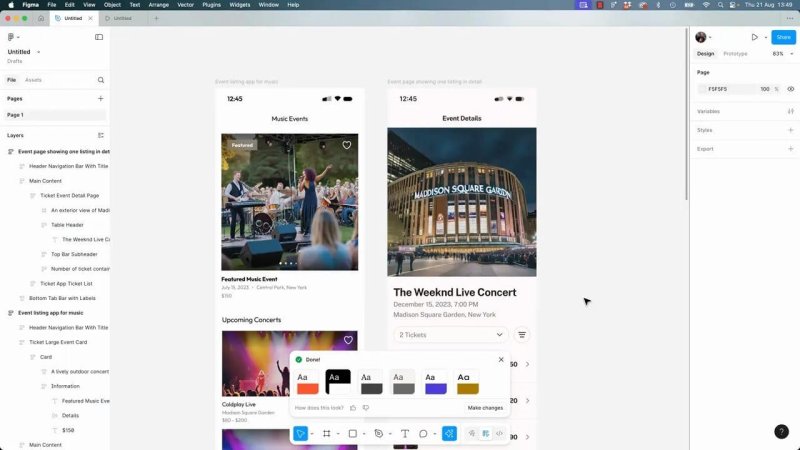Close the Done theme popup

[x=501, y=360]
